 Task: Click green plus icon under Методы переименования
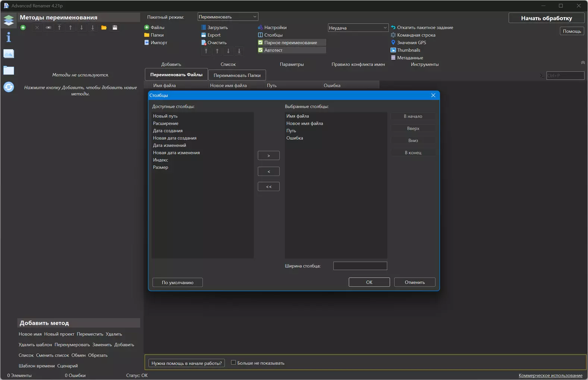(23, 28)
